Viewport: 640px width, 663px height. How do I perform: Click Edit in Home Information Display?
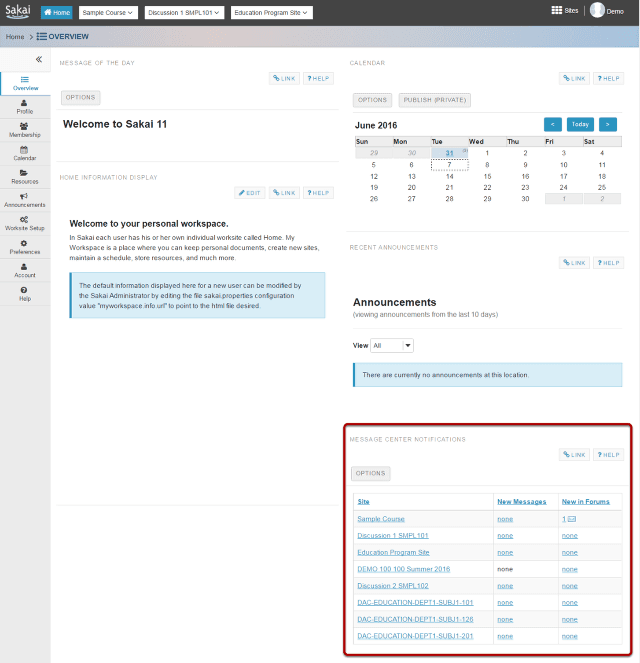coord(250,192)
